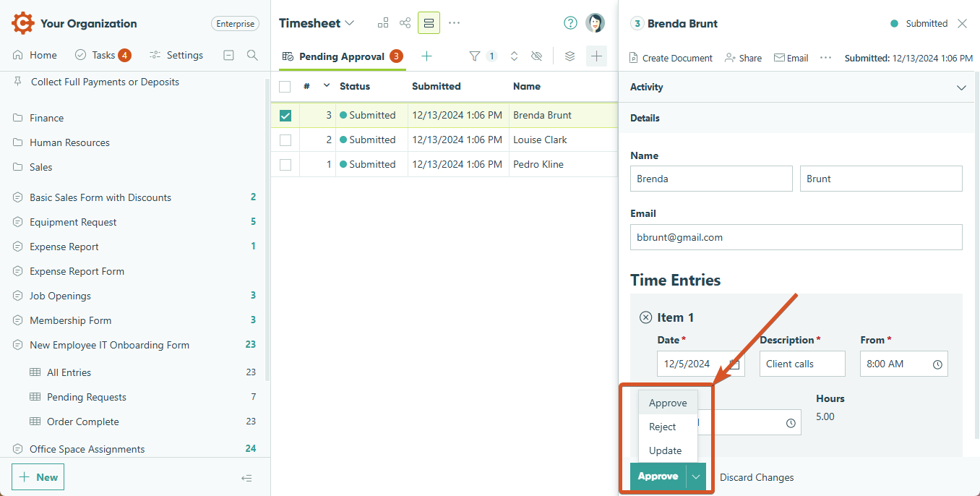Open entry toolbar more options ellipsis
This screenshot has width=980, height=496.
pos(826,57)
